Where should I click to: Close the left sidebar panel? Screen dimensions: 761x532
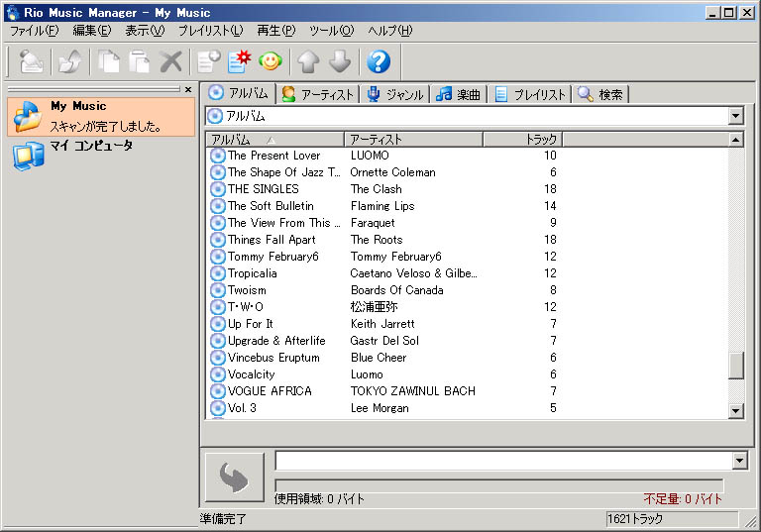188,89
